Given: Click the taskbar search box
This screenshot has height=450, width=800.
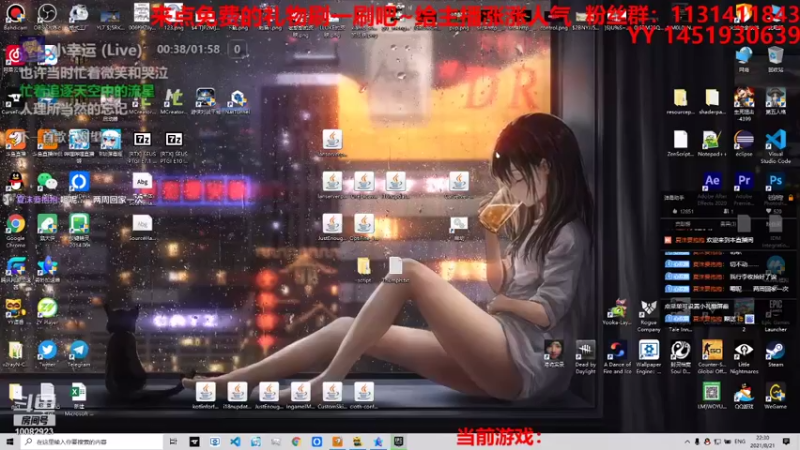Looking at the screenshot, I should tap(92, 441).
